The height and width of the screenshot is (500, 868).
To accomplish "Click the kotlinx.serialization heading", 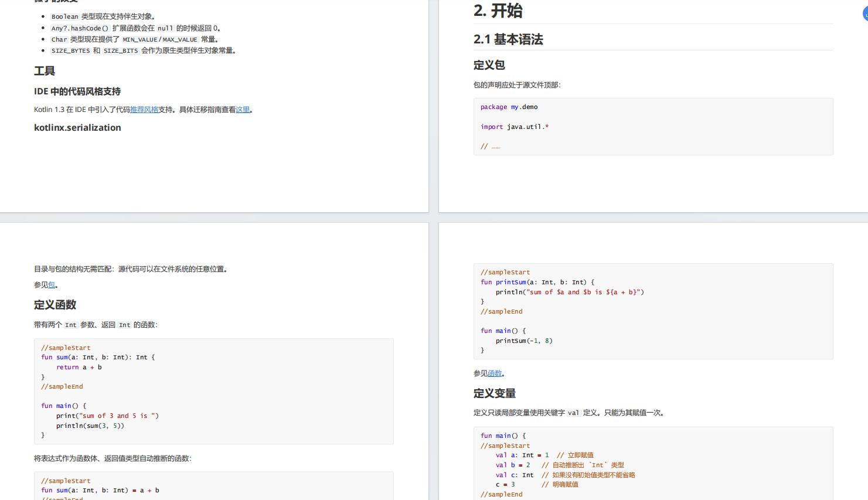I will 77,127.
